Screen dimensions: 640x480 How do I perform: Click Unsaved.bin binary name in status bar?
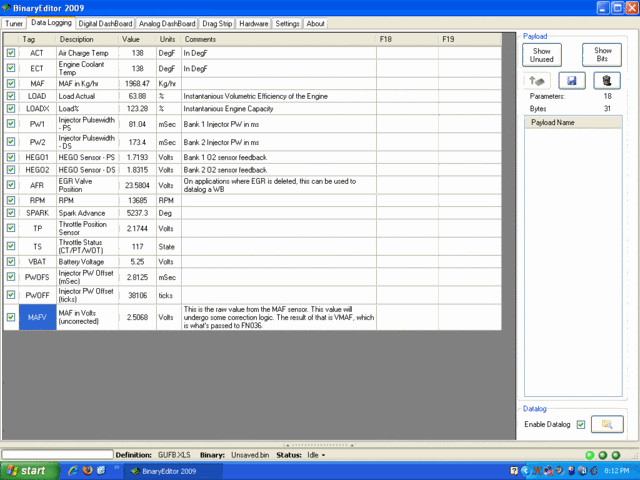(250, 455)
